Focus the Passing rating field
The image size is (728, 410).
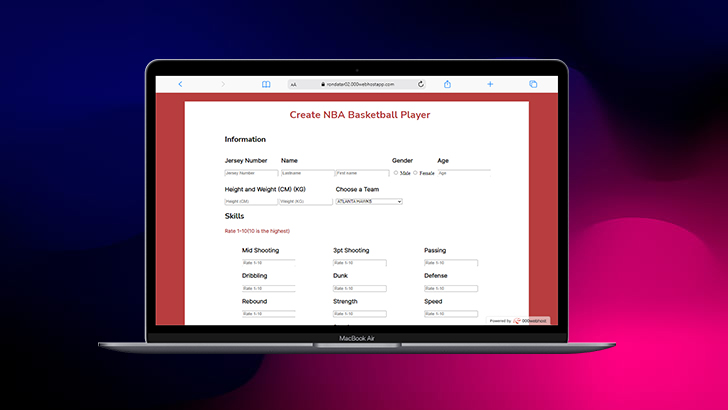(451, 263)
